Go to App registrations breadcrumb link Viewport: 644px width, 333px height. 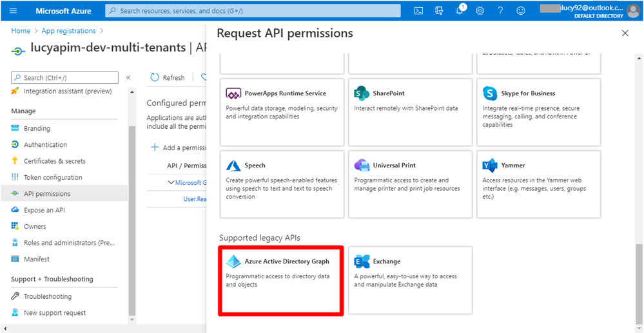(x=68, y=31)
